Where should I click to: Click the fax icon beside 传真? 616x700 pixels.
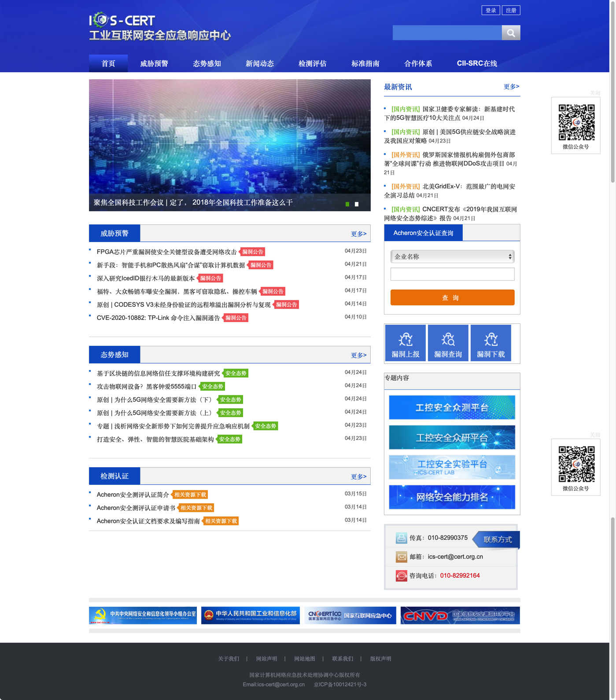(x=401, y=538)
